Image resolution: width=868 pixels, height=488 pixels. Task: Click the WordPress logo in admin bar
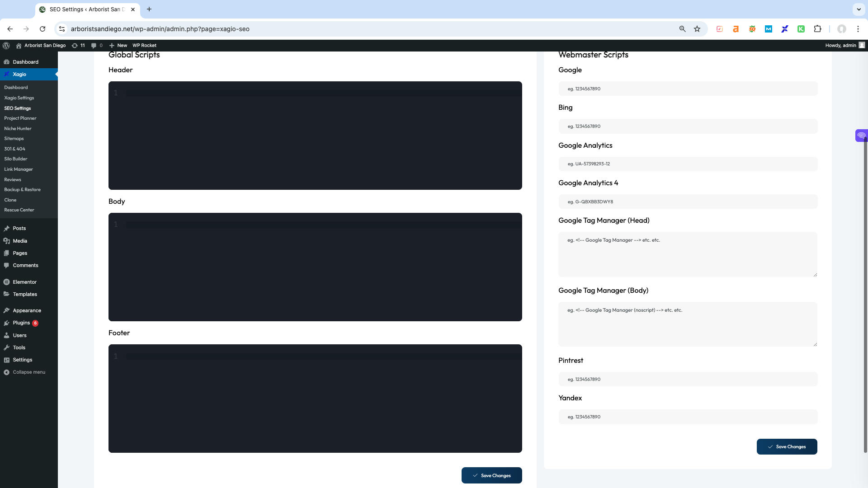(x=6, y=45)
